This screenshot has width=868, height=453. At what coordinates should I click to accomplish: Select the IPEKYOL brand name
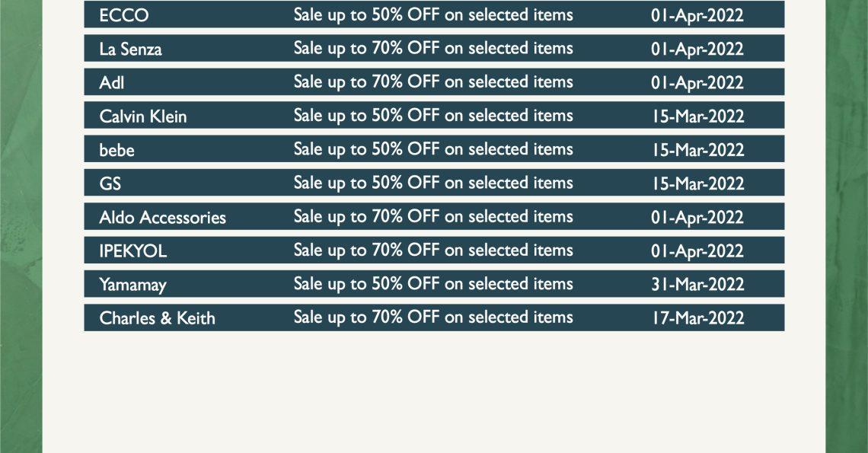pos(132,251)
